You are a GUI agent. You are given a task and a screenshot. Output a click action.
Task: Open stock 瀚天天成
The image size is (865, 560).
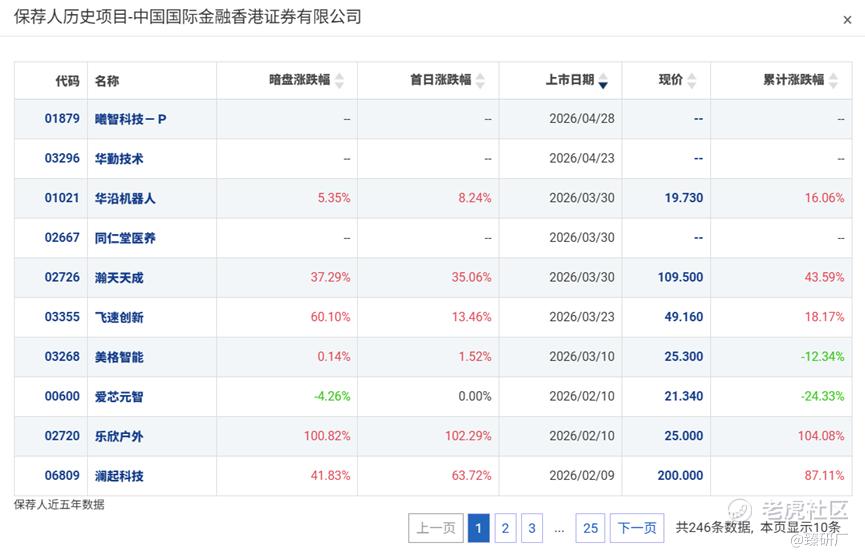(x=119, y=278)
